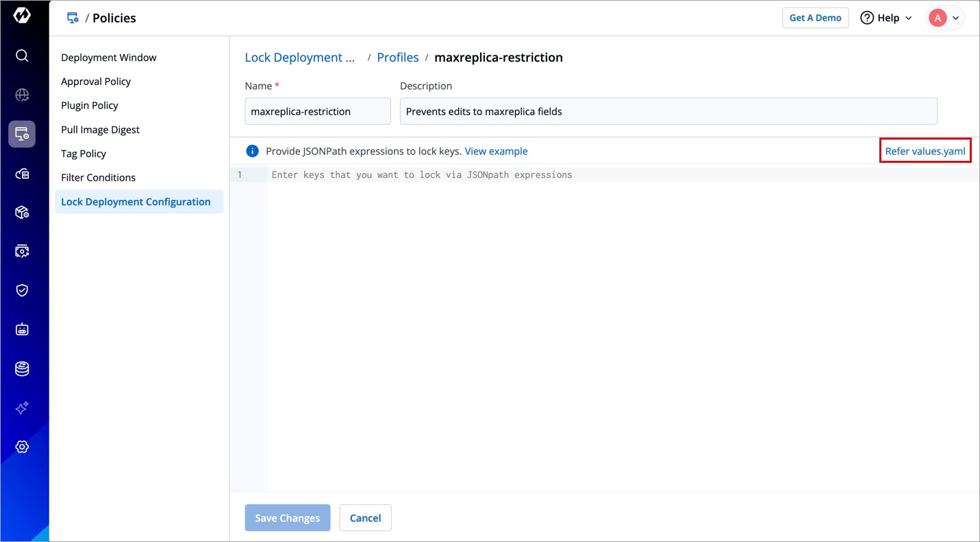Viewport: 980px width, 542px height.
Task: Open the settings gear icon
Action: click(22, 447)
